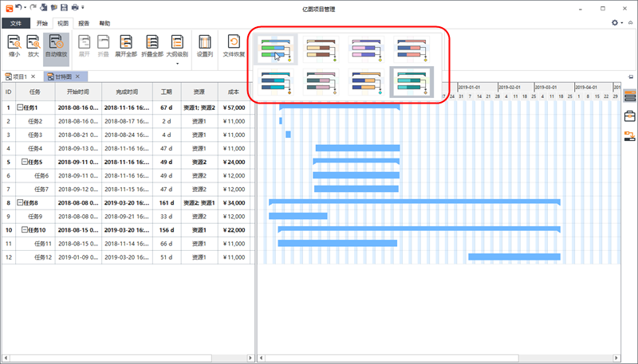Collapse the ribbon with the caret
Viewport: 638px width, 364px height.
tap(631, 23)
